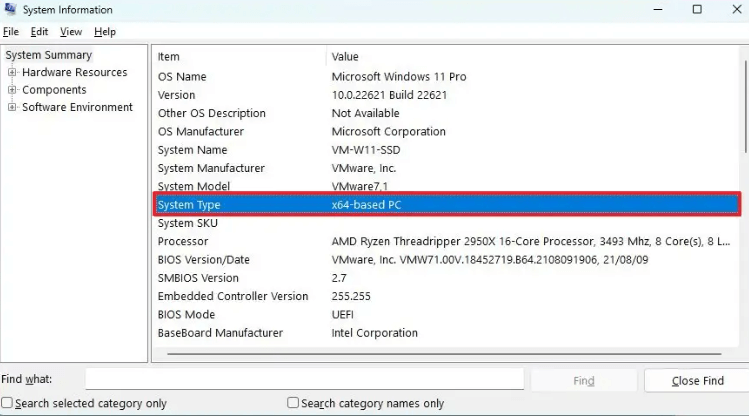Click inside the Find what text field

click(304, 379)
